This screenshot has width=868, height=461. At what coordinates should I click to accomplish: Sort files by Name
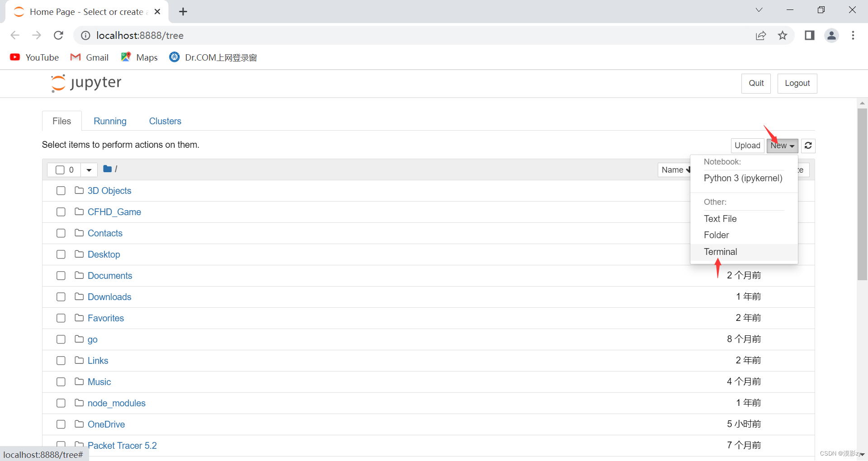pos(675,170)
